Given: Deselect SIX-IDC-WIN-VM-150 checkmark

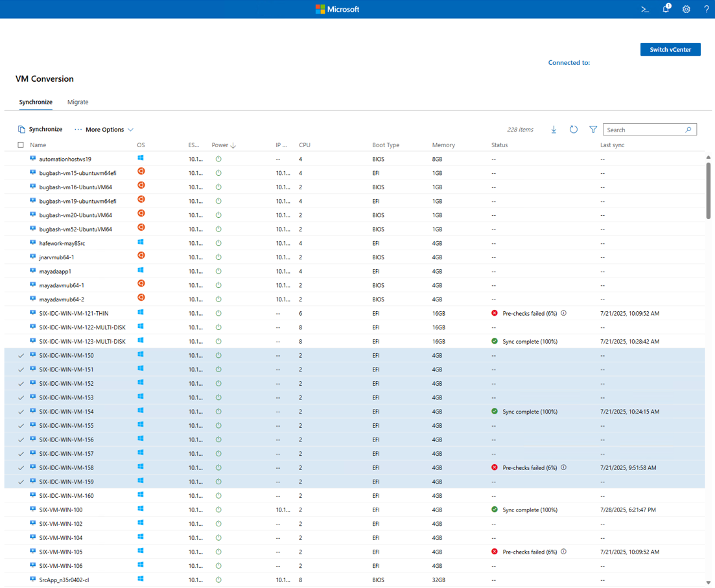Looking at the screenshot, I should 21,355.
